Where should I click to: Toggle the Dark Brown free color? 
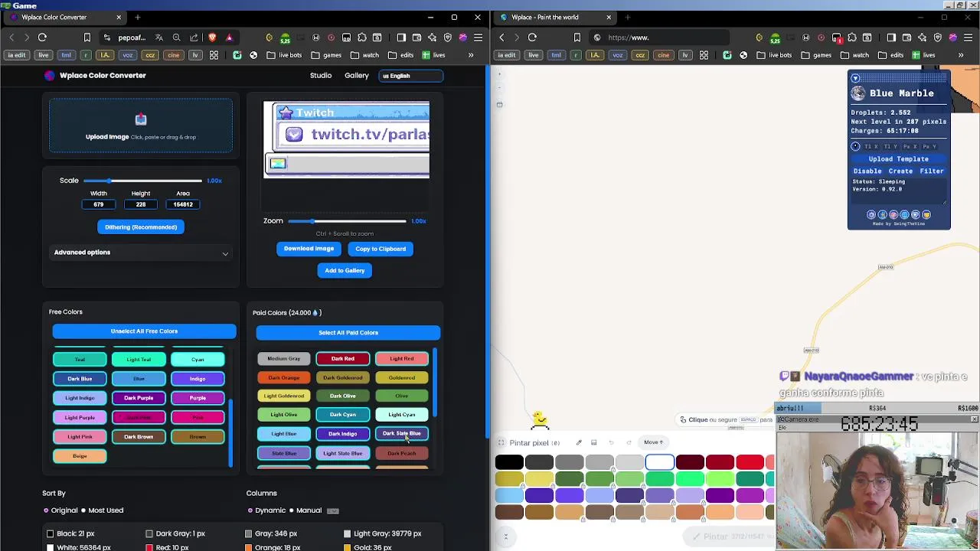point(139,437)
